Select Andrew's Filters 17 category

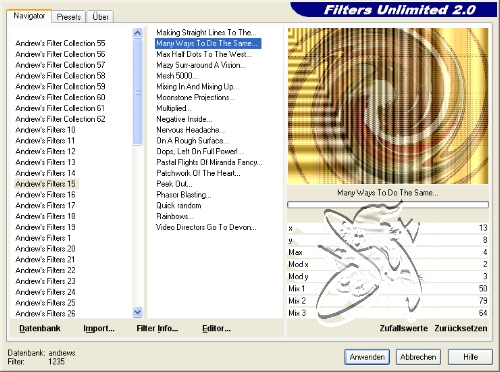pos(45,205)
